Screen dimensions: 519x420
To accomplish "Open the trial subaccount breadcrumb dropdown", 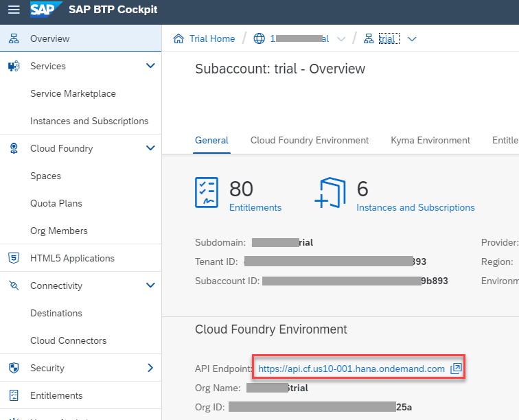I will pyautogui.click(x=412, y=39).
